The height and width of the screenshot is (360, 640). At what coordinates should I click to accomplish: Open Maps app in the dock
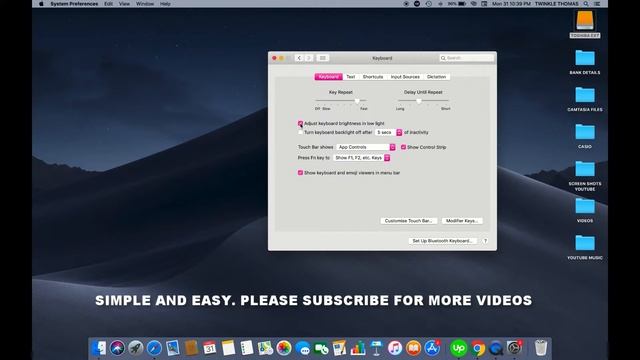pos(265,348)
